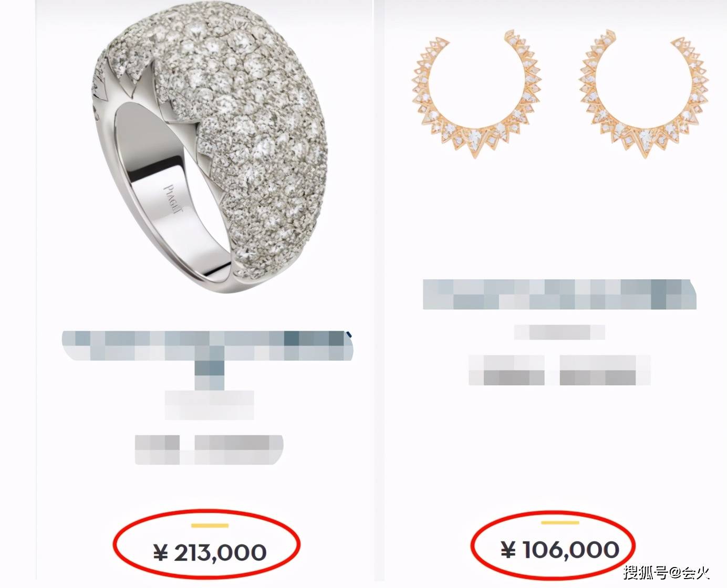This screenshot has height=588, width=727.
Task: Click the blurred subtitle under ring title
Action: [x=209, y=405]
